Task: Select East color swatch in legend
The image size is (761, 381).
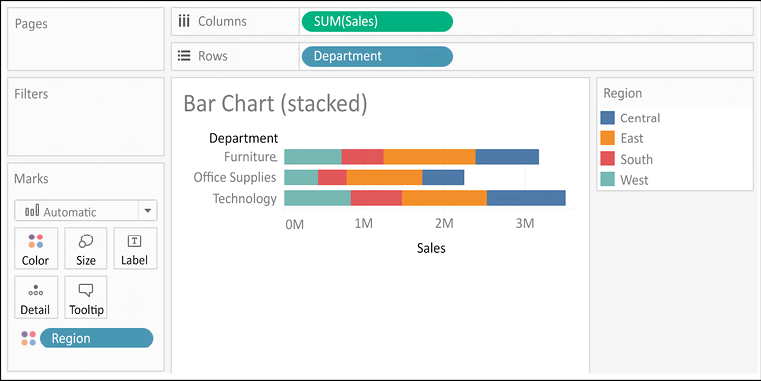Action: [608, 138]
